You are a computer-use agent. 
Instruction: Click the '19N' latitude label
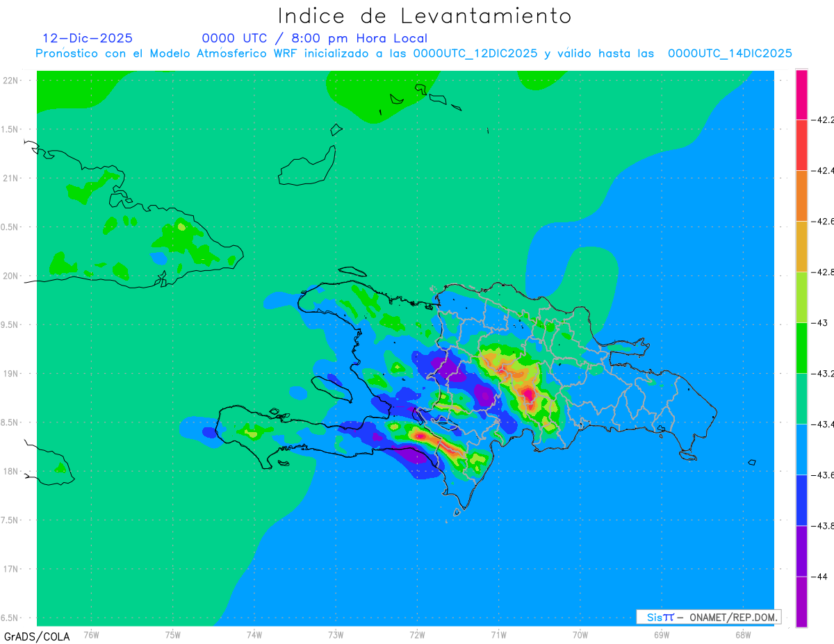tap(12, 374)
